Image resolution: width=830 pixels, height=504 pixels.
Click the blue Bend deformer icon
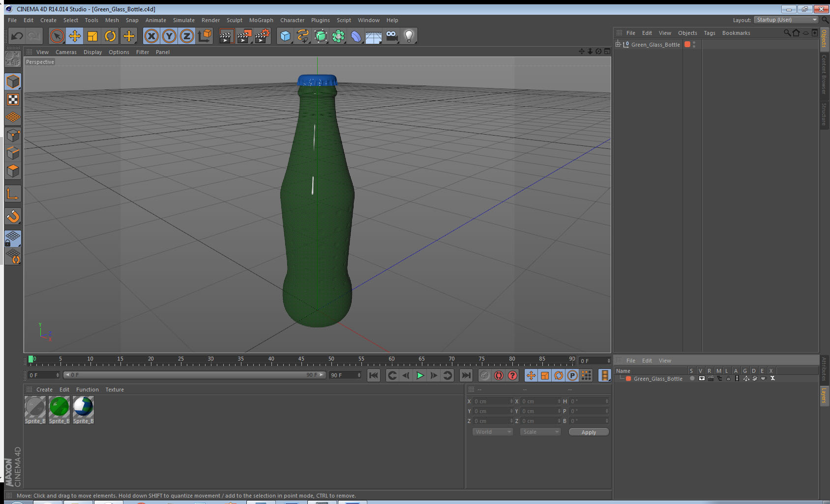(x=356, y=36)
